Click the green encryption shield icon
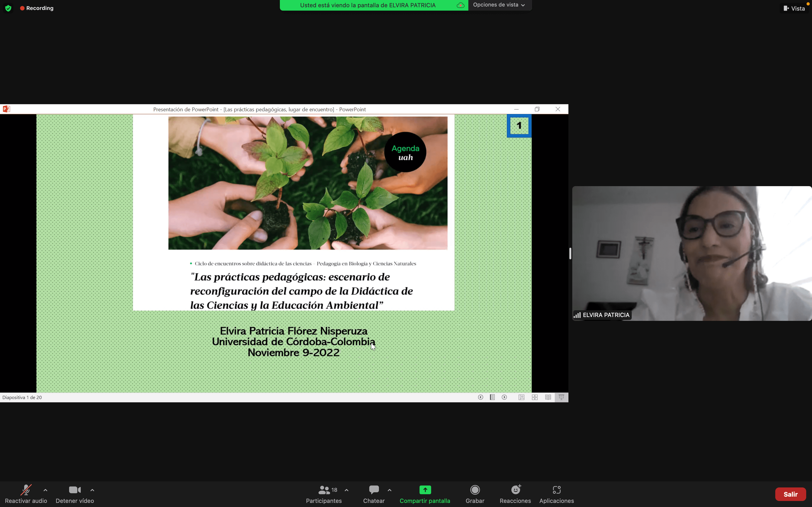812x507 pixels. point(8,8)
